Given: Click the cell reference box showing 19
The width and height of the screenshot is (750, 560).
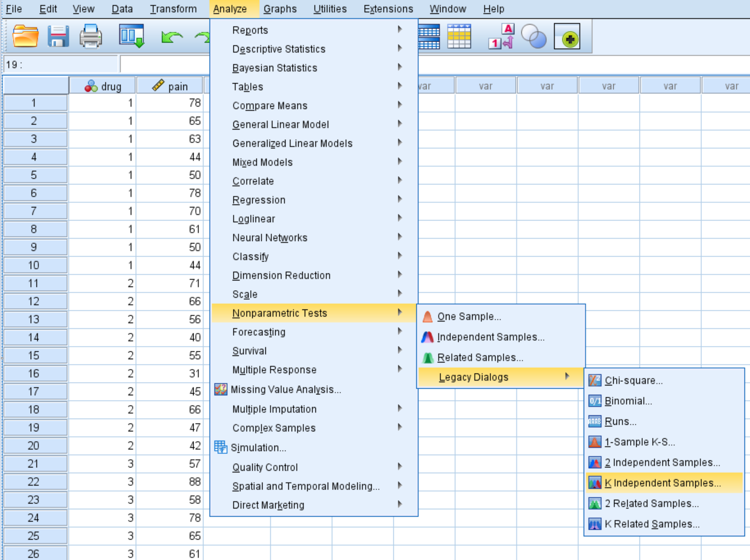Looking at the screenshot, I should (60, 65).
